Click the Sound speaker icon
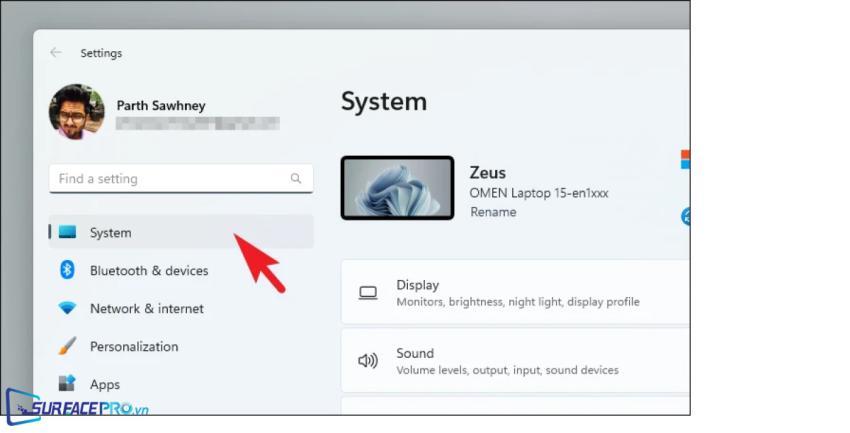This screenshot has height=433, width=850. click(x=368, y=360)
